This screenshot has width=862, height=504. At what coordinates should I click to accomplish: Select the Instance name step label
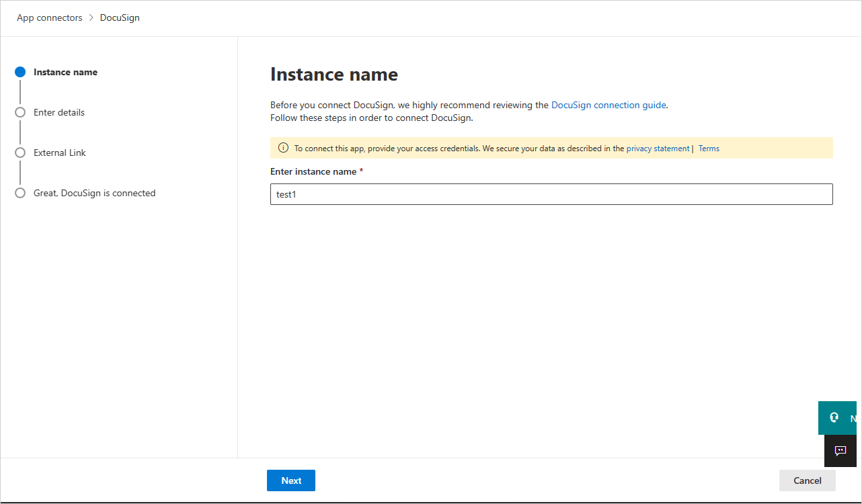click(x=65, y=72)
